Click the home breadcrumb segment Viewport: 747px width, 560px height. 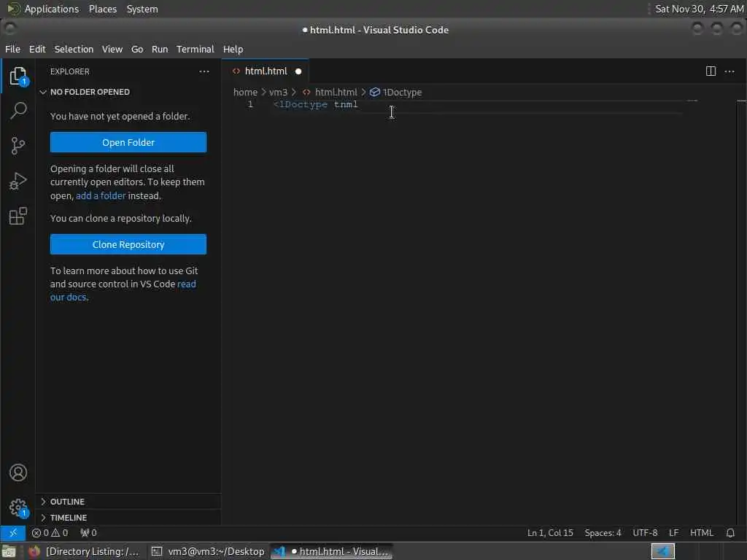click(x=245, y=92)
